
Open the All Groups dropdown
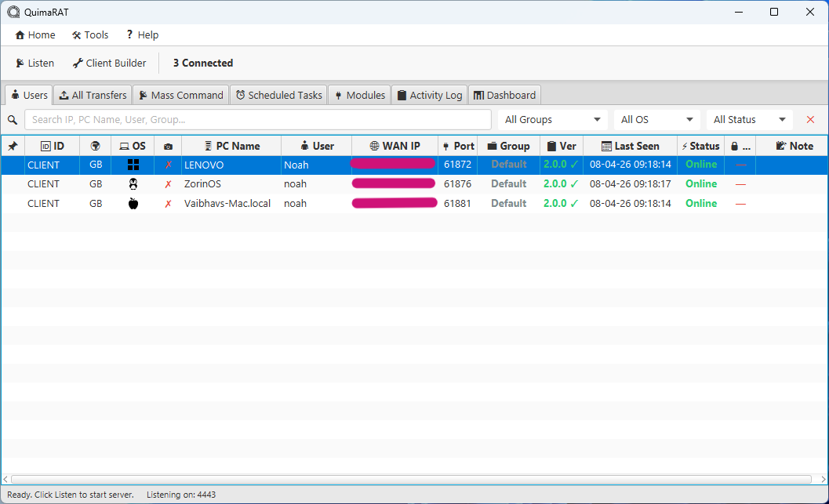pyautogui.click(x=551, y=119)
